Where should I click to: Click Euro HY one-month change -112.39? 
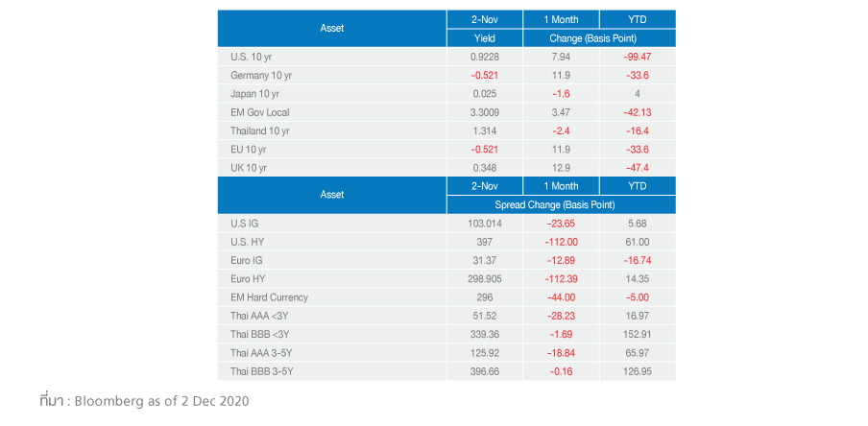[561, 278]
